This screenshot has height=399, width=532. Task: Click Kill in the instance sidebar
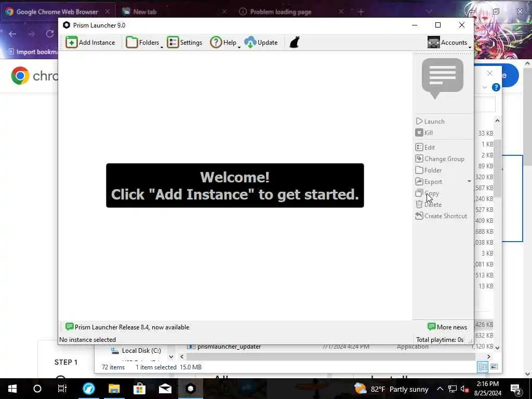pos(424,132)
